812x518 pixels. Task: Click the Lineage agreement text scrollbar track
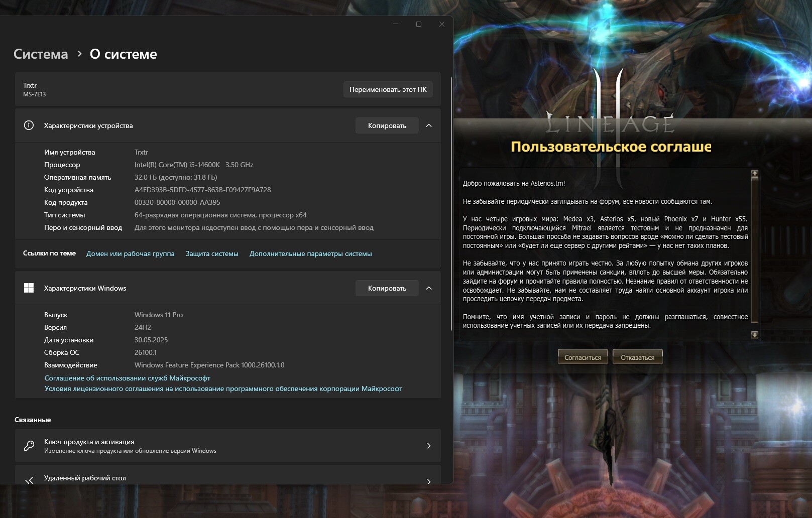pyautogui.click(x=754, y=251)
